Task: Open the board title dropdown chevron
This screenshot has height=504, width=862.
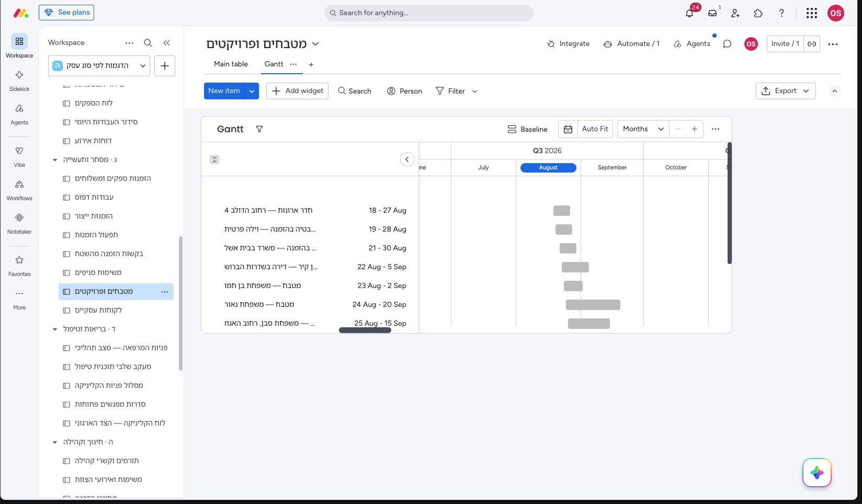Action: click(315, 44)
